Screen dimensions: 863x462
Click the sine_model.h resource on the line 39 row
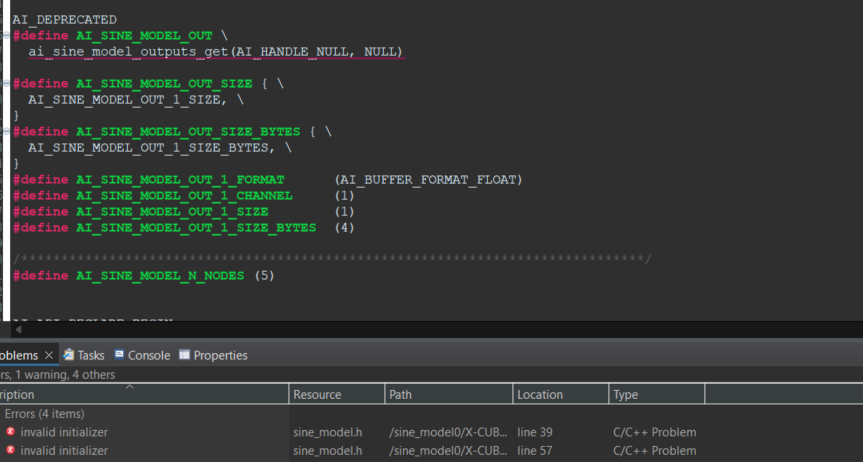click(327, 432)
